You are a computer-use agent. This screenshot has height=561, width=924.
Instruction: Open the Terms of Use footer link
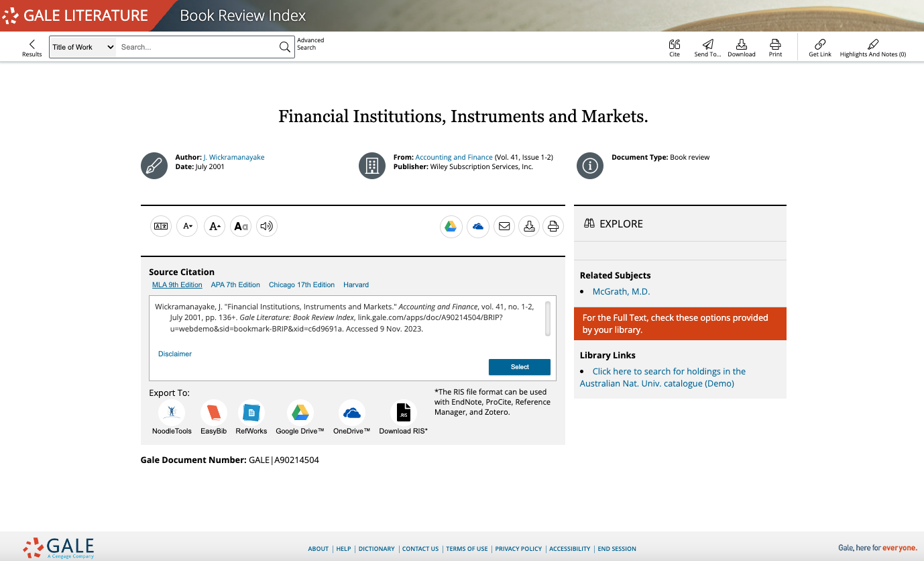click(467, 549)
